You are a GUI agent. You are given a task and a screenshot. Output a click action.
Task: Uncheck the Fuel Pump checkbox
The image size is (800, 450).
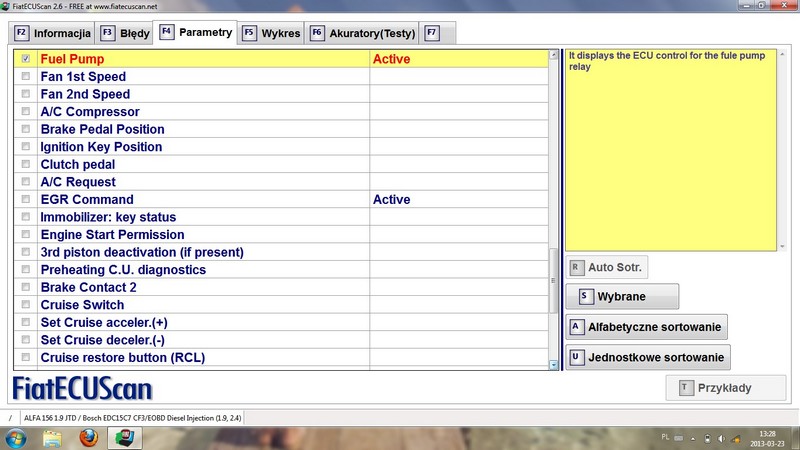(x=26, y=59)
